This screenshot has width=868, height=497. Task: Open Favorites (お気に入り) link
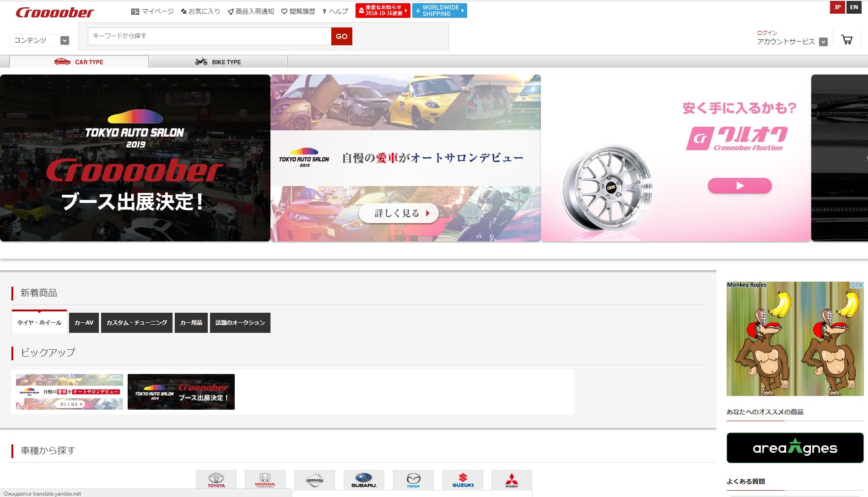pyautogui.click(x=200, y=11)
